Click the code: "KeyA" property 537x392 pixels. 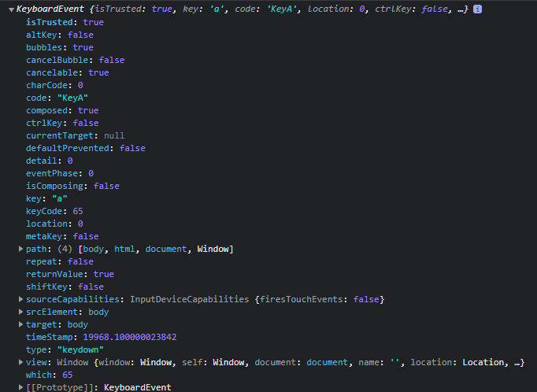coord(57,98)
